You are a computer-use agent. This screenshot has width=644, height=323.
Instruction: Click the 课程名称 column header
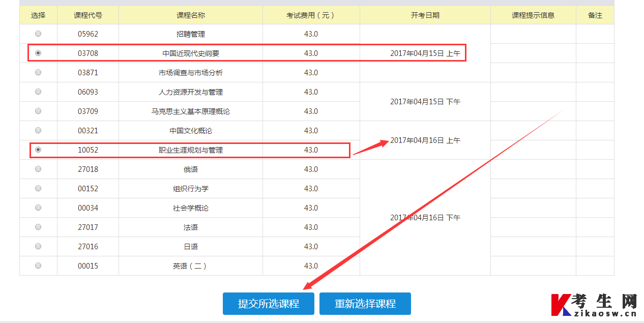pos(190,15)
